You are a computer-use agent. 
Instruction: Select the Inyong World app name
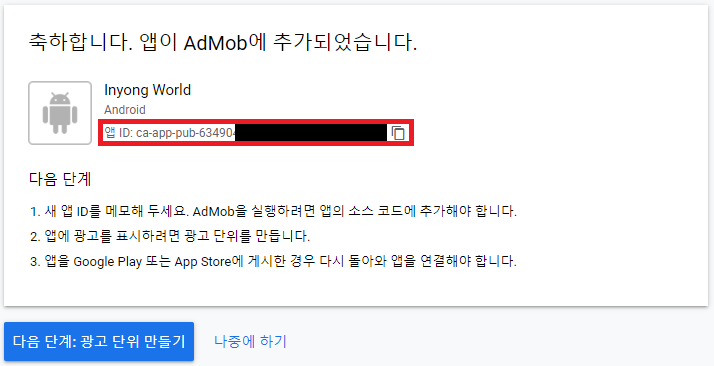coord(148,90)
